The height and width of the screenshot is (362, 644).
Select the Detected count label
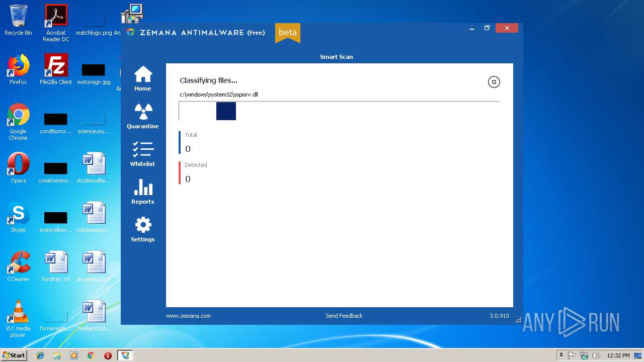[196, 165]
